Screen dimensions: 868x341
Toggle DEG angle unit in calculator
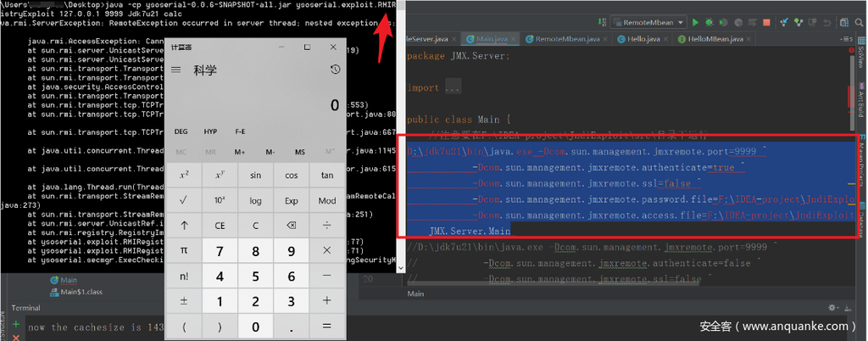pyautogui.click(x=181, y=131)
